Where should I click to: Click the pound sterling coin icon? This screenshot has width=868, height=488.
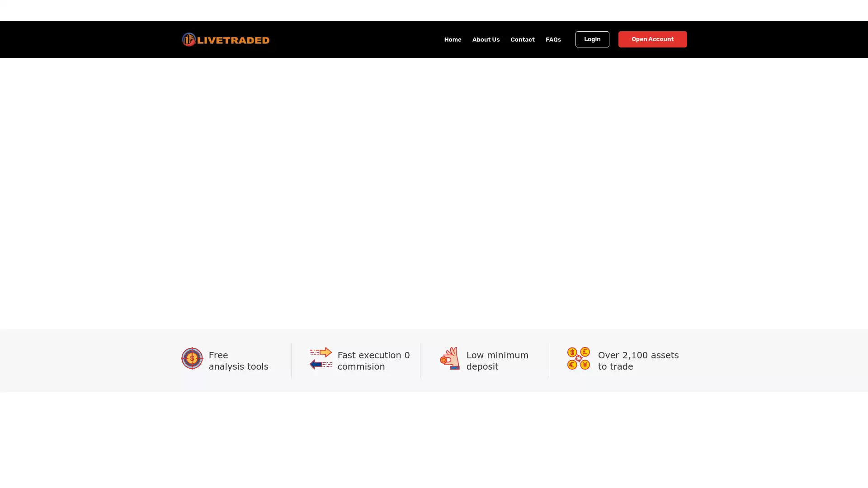point(585,352)
